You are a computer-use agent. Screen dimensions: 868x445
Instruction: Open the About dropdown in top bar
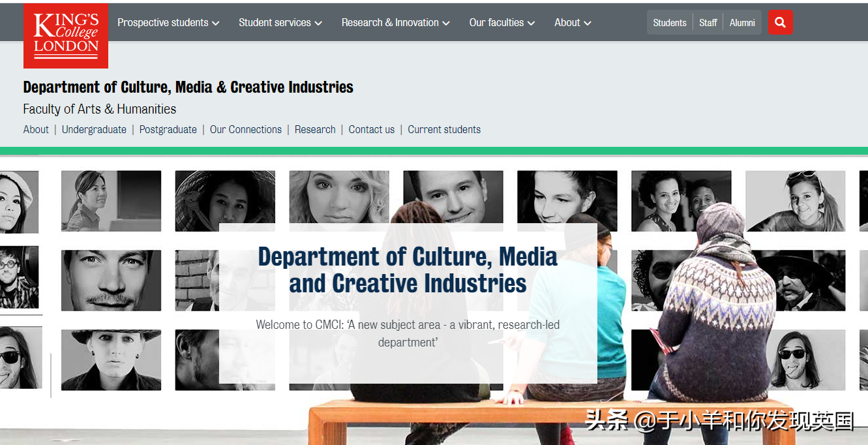point(573,23)
